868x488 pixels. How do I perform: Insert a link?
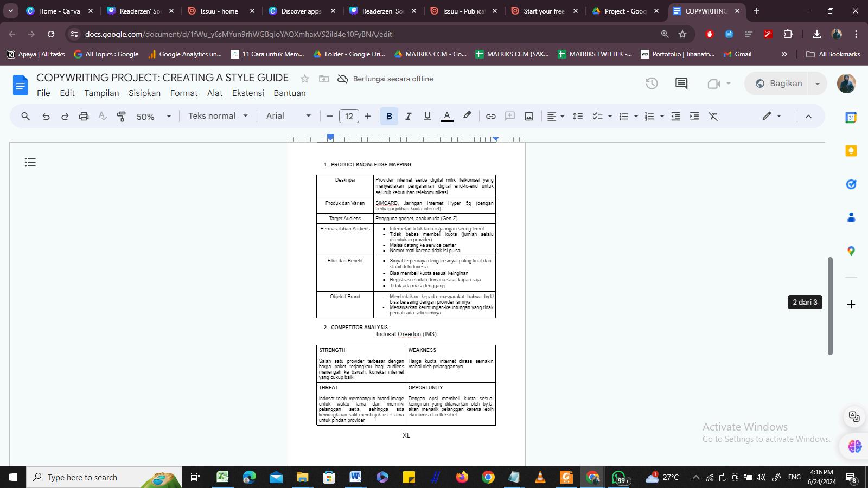click(490, 116)
